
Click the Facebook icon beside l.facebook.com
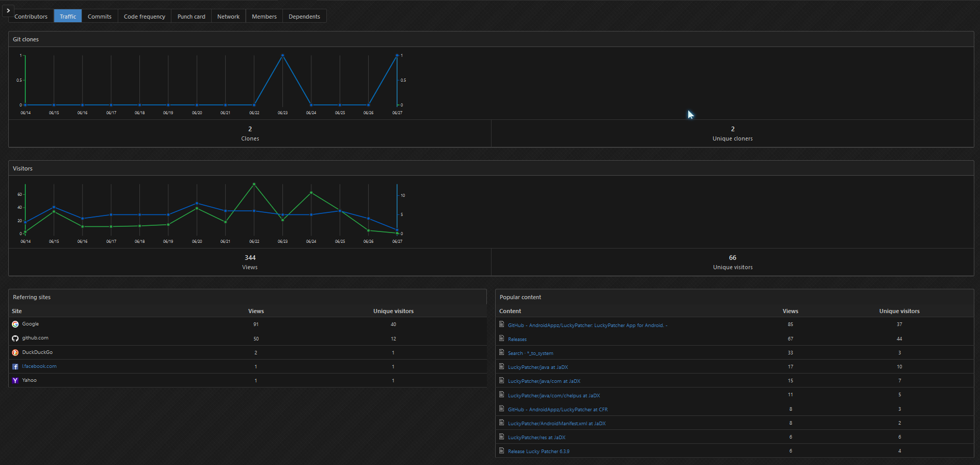point(15,366)
